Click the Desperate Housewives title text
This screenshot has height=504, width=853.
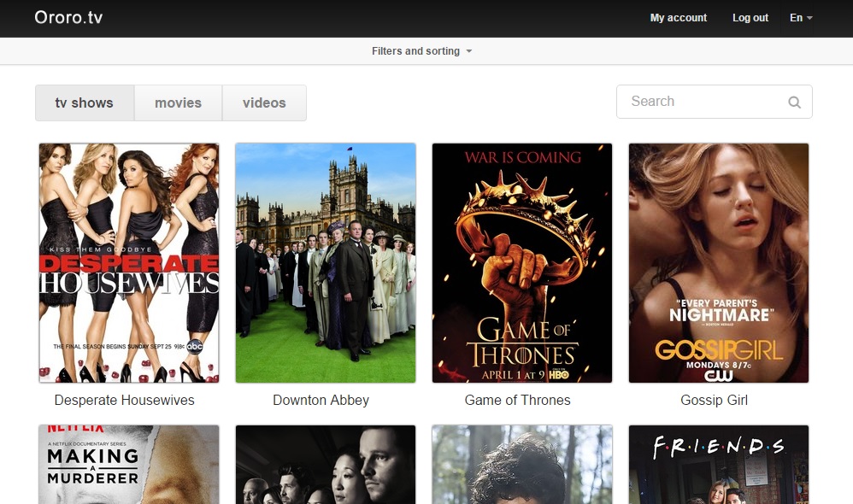click(125, 401)
